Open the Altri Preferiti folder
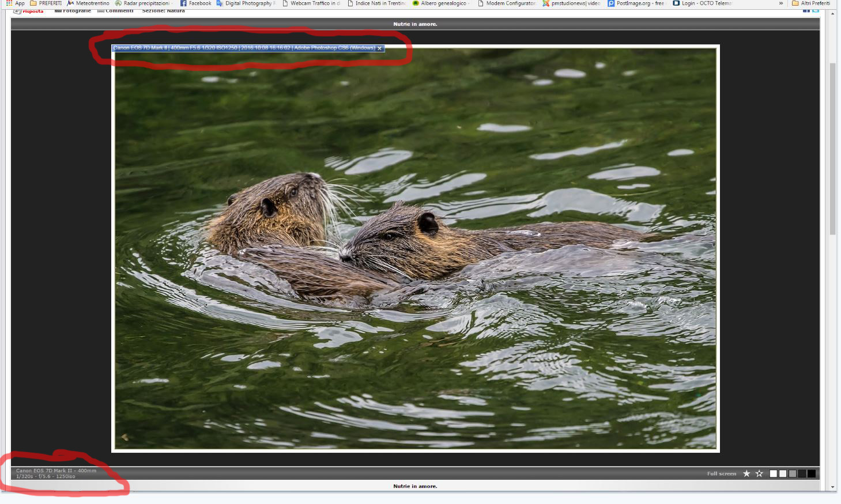This screenshot has width=841, height=504. pyautogui.click(x=811, y=3)
